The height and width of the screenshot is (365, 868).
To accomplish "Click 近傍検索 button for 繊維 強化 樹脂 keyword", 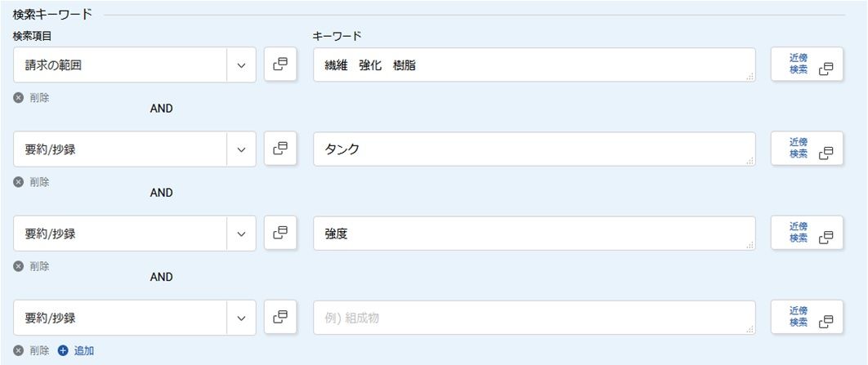I will pos(807,65).
